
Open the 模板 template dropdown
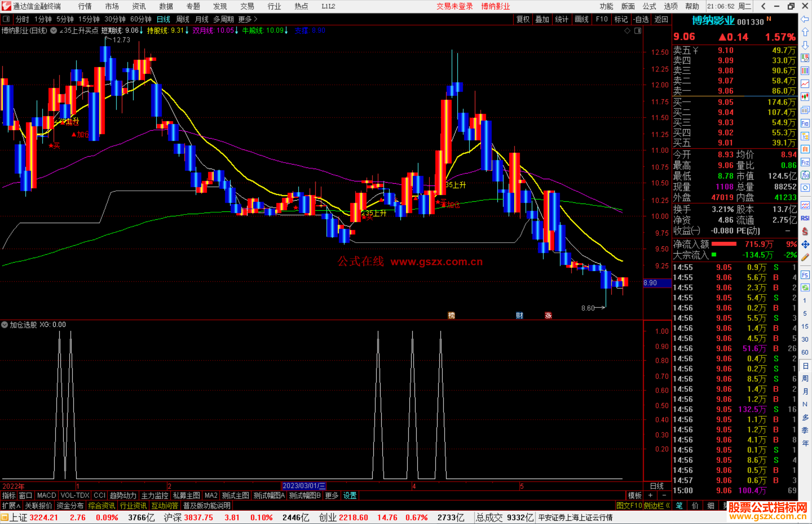635,495
